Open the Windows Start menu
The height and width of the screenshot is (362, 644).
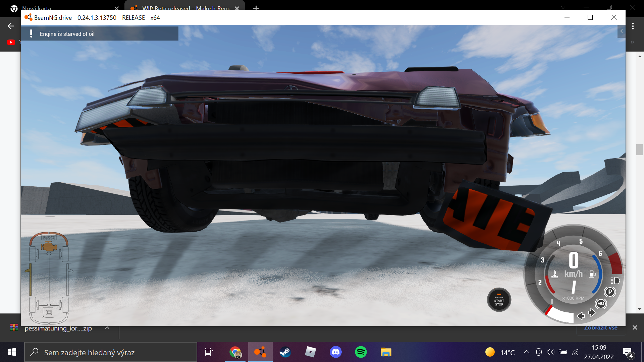[12, 352]
